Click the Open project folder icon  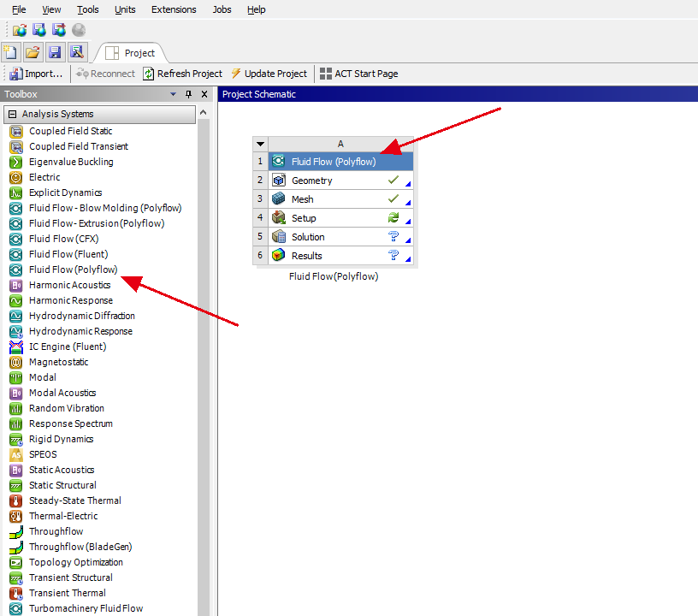coord(33,52)
